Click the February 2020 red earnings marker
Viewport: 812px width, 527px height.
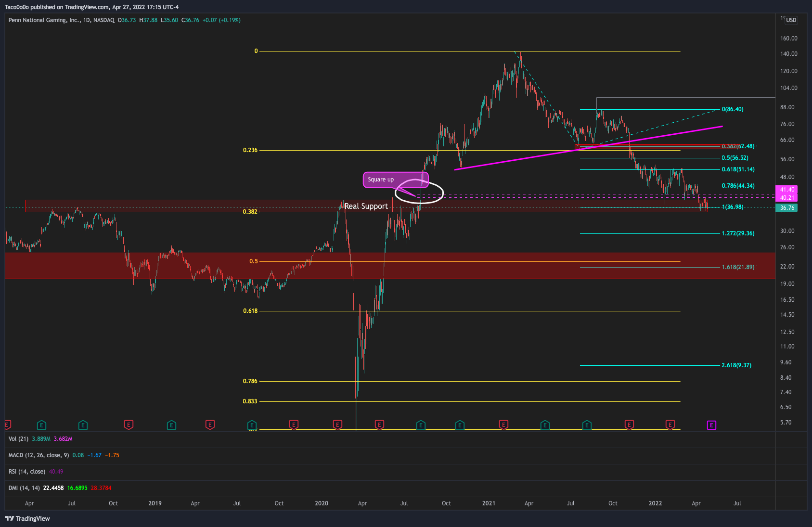[337, 425]
